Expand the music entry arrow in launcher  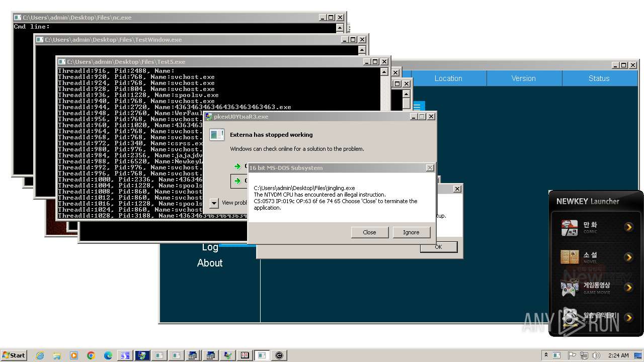click(628, 317)
